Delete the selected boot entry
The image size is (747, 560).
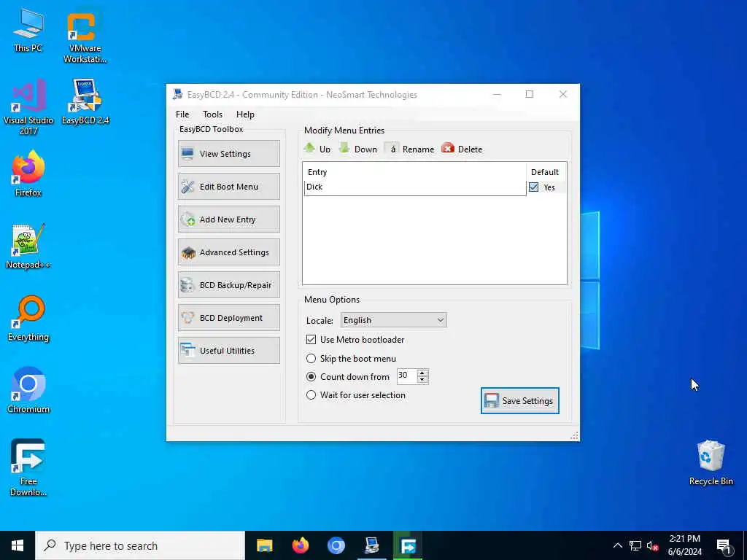462,149
